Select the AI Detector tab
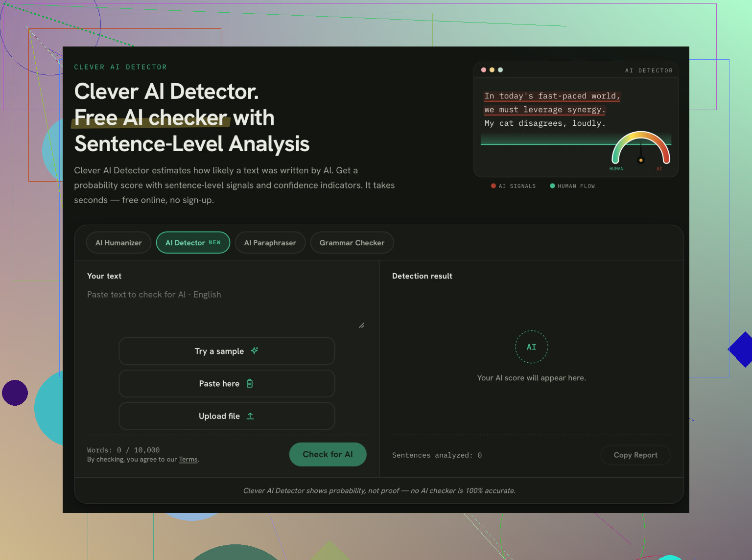The image size is (752, 560). [193, 242]
